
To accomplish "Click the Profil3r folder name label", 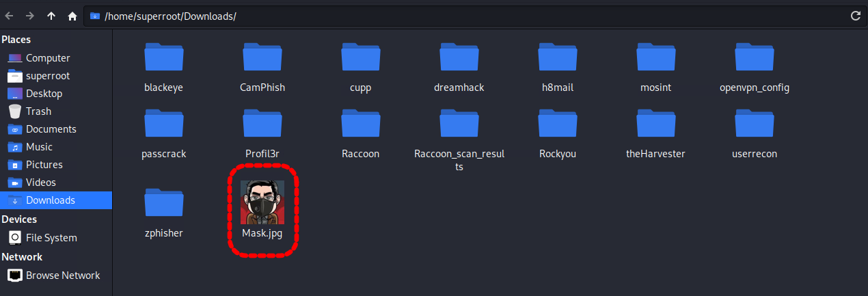I will coord(262,154).
